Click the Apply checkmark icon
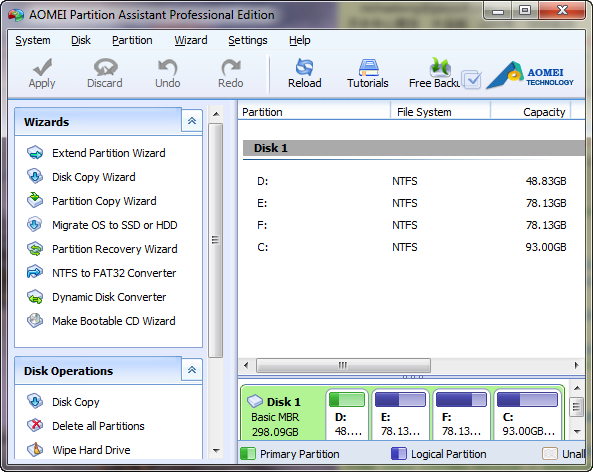Image resolution: width=593 pixels, height=472 pixels. point(42,67)
